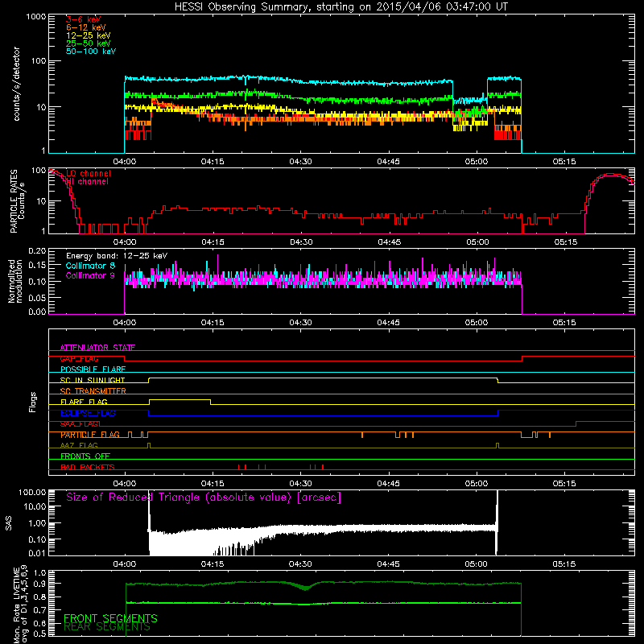Select the Collimator 8 legend label
The height and width of the screenshot is (644, 644).
(x=90, y=266)
